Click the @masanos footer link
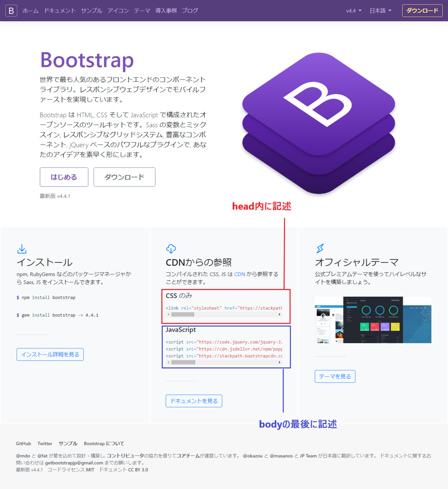Image resolution: width=448 pixels, height=489 pixels. coord(281,456)
